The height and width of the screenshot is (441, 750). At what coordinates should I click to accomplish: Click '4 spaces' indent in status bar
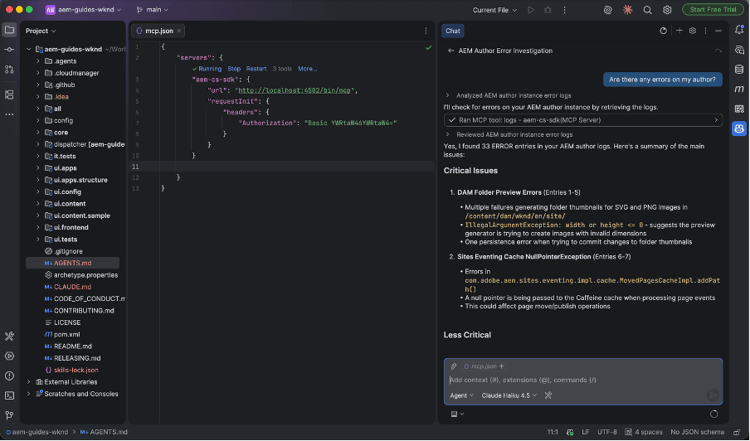point(644,432)
